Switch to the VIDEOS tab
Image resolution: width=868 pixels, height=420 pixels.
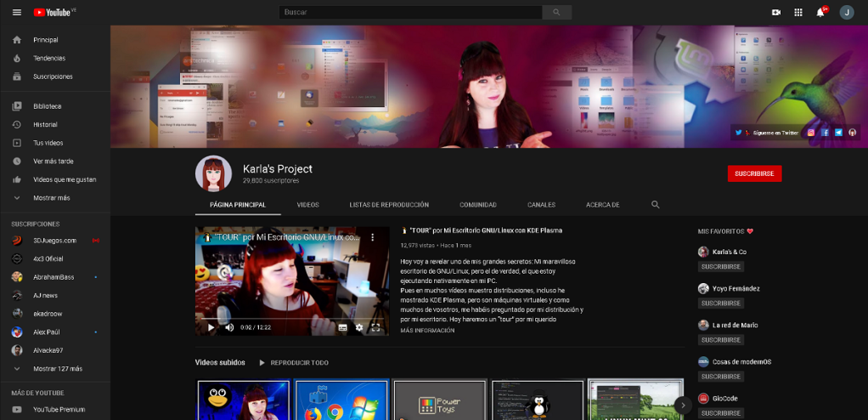(307, 204)
